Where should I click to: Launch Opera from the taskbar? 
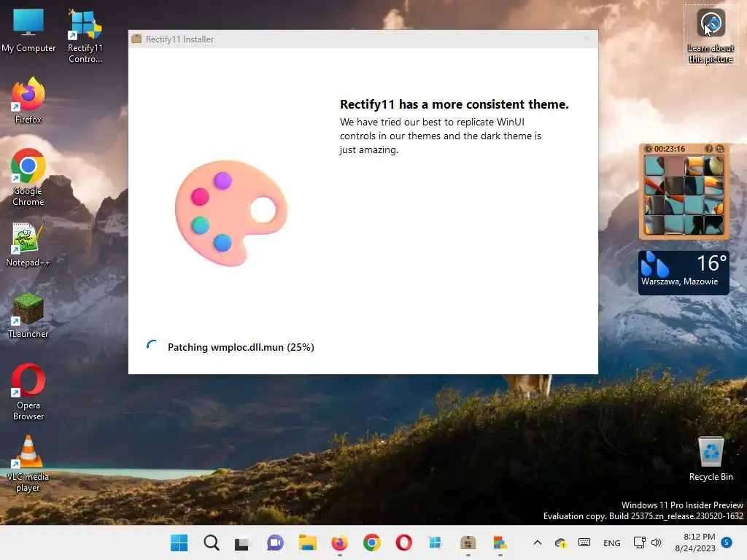point(404,542)
